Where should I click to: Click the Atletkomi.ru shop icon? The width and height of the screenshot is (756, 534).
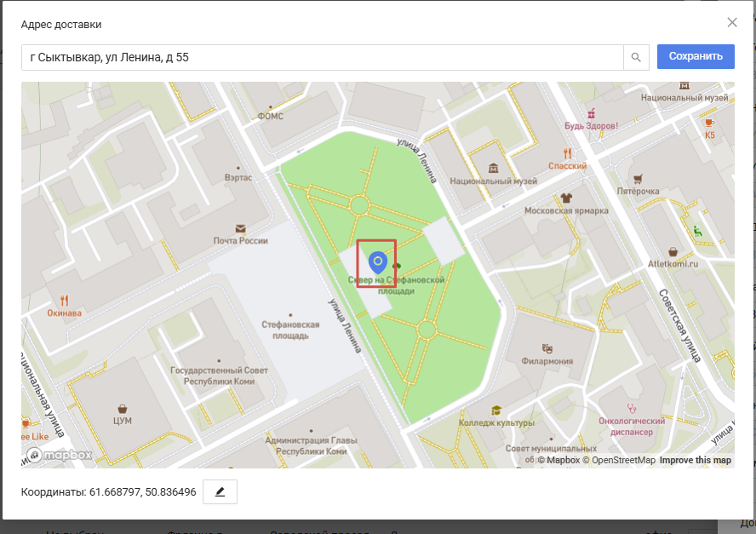673,251
